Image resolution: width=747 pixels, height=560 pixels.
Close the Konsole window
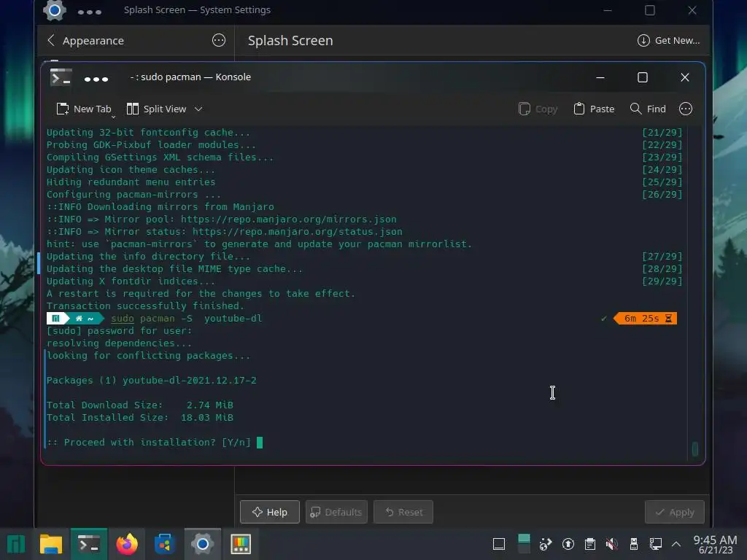click(x=684, y=77)
